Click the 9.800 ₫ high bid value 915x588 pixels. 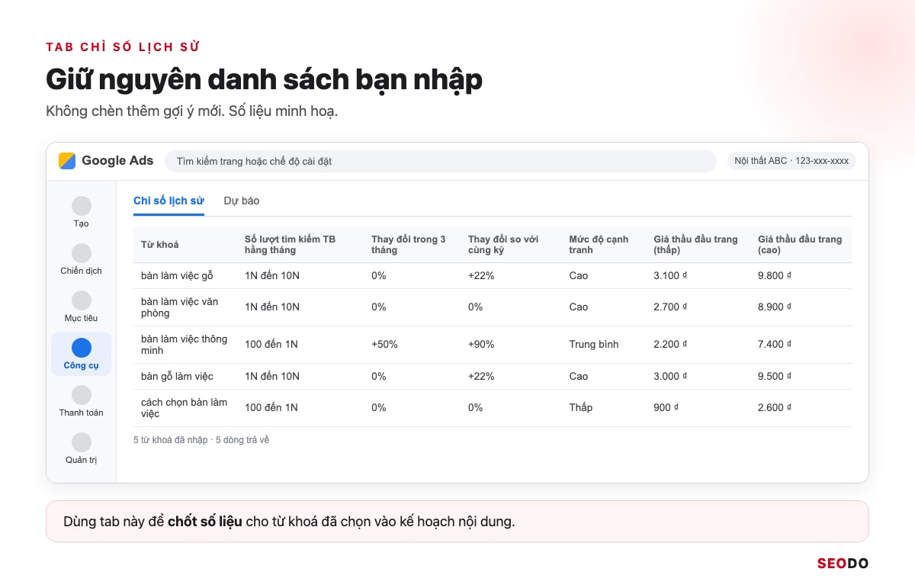(775, 276)
